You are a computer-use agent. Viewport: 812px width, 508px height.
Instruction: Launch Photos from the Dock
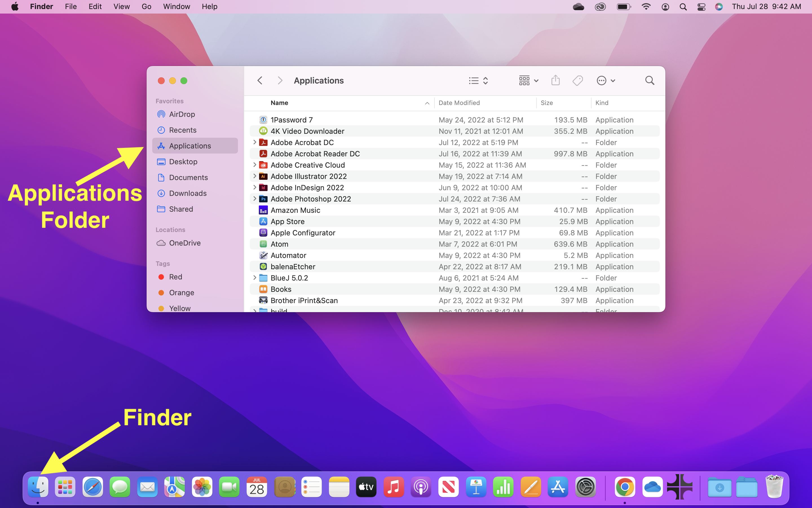[202, 487]
